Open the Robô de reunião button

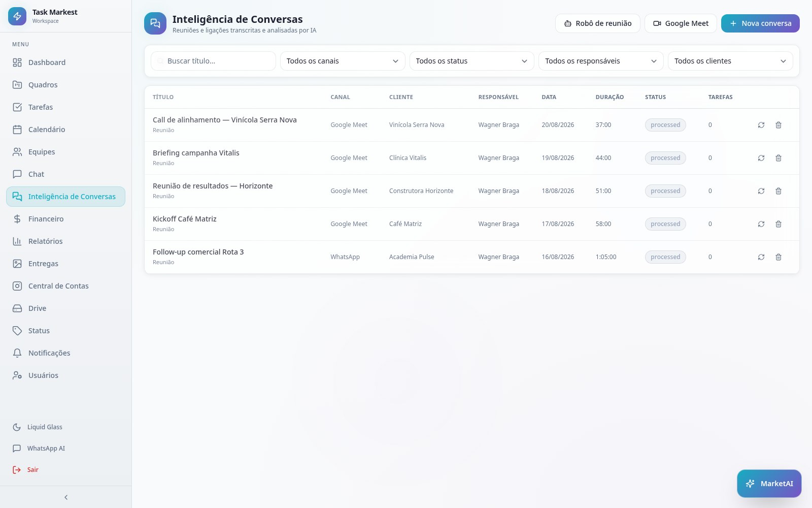[598, 23]
